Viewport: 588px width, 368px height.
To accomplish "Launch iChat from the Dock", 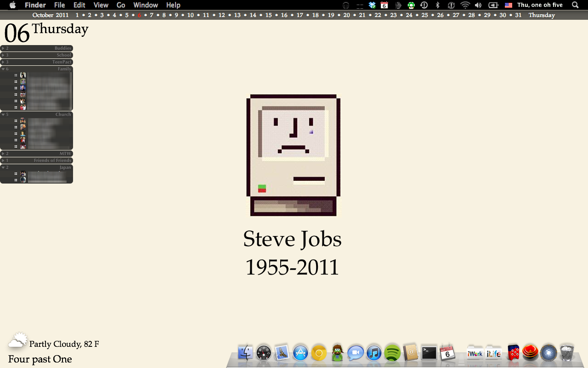I will [356, 353].
